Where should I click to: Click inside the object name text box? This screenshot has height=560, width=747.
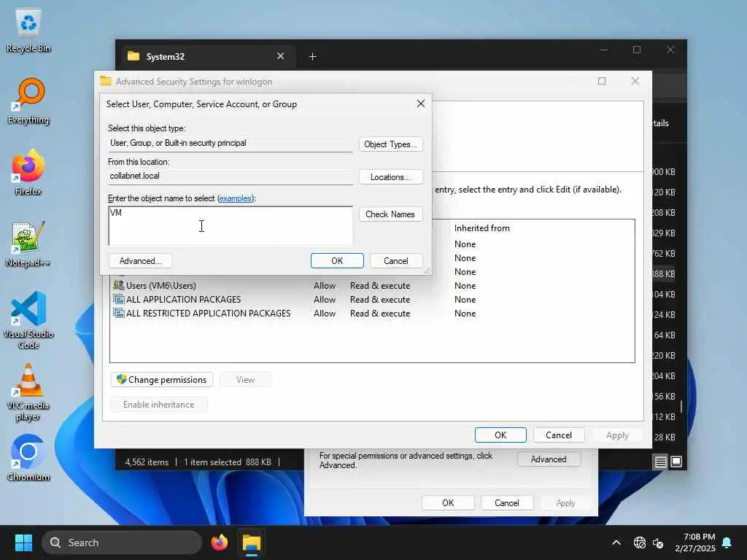(231, 226)
